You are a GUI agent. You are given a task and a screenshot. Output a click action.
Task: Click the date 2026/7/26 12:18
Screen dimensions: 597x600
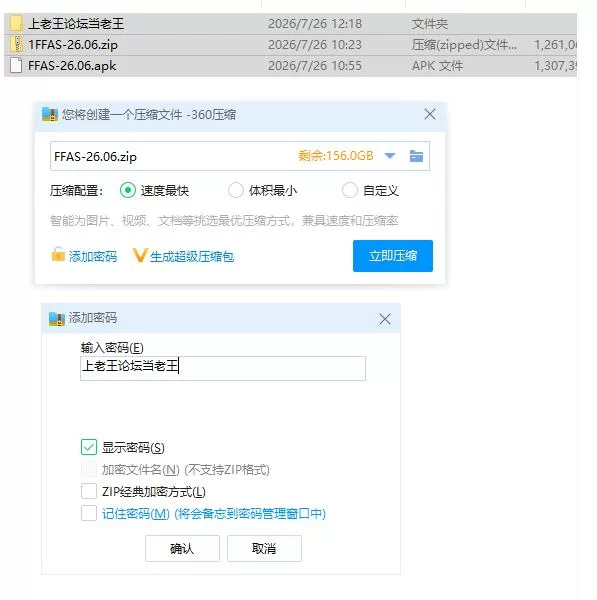[x=315, y=24]
